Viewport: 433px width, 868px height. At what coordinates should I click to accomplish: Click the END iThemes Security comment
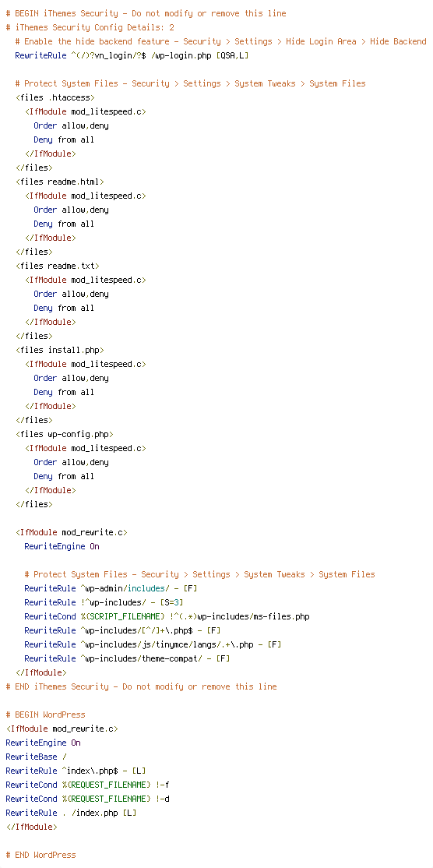pos(141,686)
